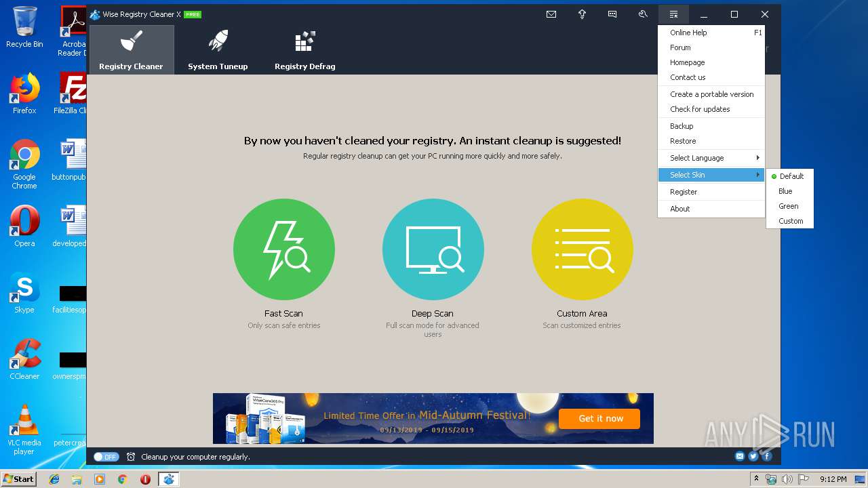
Task: Open Internet Explorer from the taskbar
Action: tap(54, 479)
